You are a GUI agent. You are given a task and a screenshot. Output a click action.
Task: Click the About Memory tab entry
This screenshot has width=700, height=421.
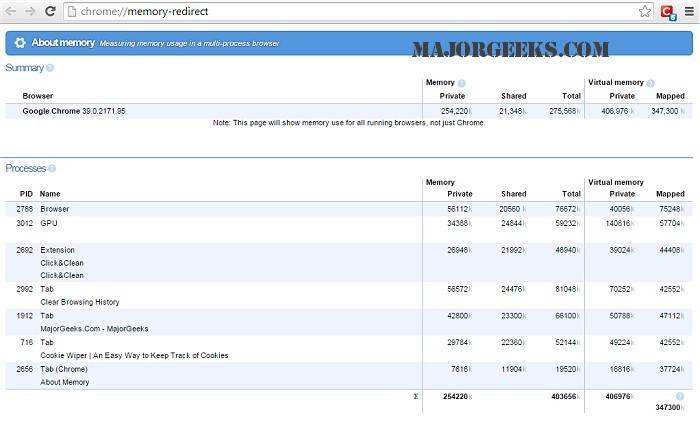pos(65,382)
